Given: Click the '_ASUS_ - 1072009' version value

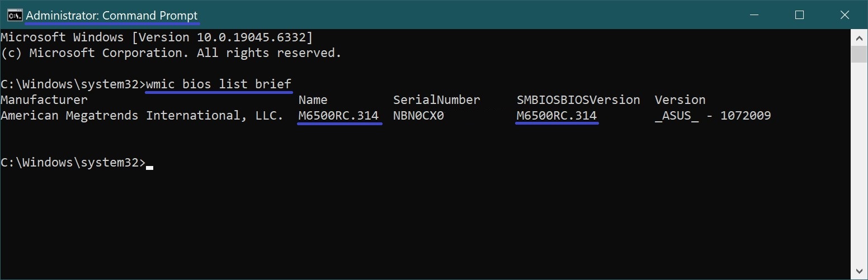Looking at the screenshot, I should 713,116.
